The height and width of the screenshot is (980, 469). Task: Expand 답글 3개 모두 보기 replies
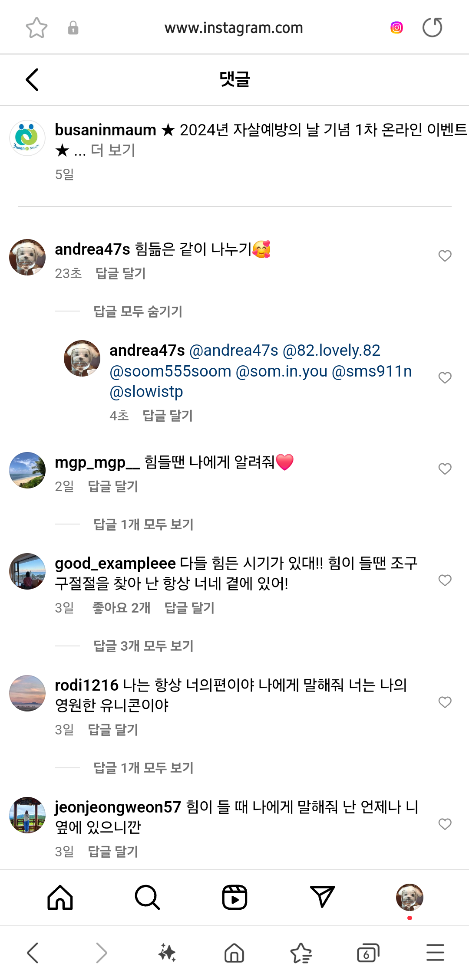143,646
